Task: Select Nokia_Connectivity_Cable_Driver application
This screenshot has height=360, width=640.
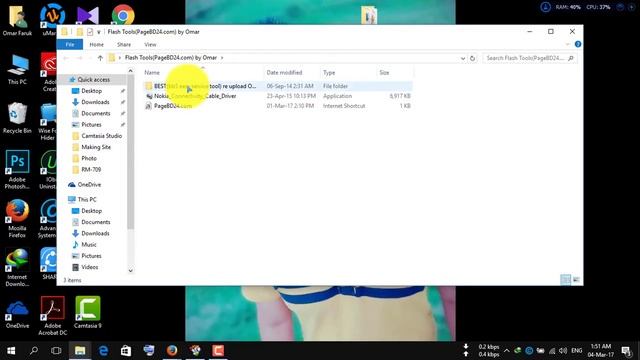Action: click(x=278, y=96)
